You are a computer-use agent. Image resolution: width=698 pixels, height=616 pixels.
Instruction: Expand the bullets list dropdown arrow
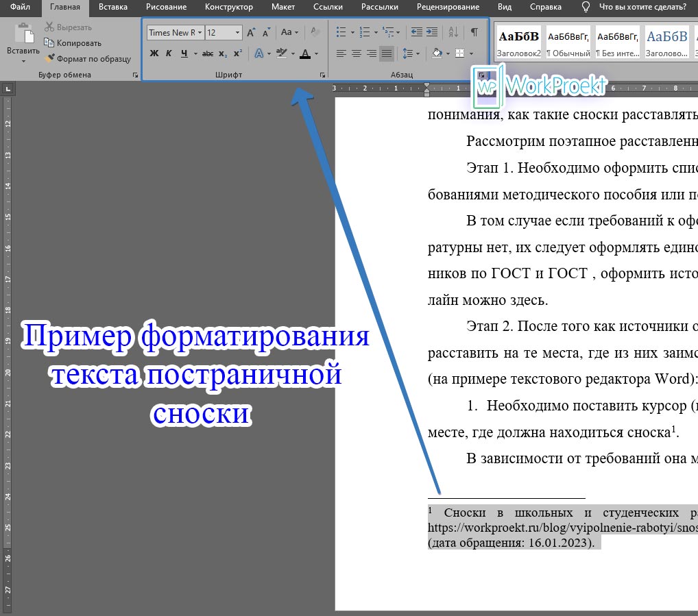351,32
